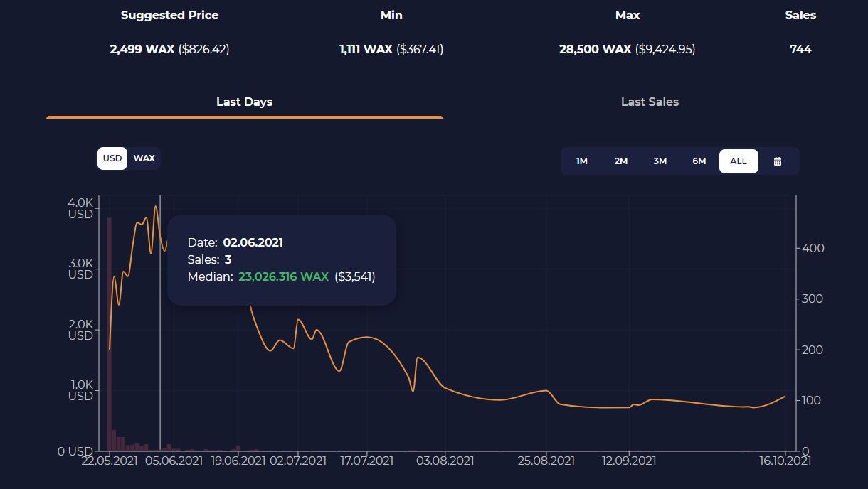
Task: Click the chart line end near 16.10.2021
Action: [785, 397]
